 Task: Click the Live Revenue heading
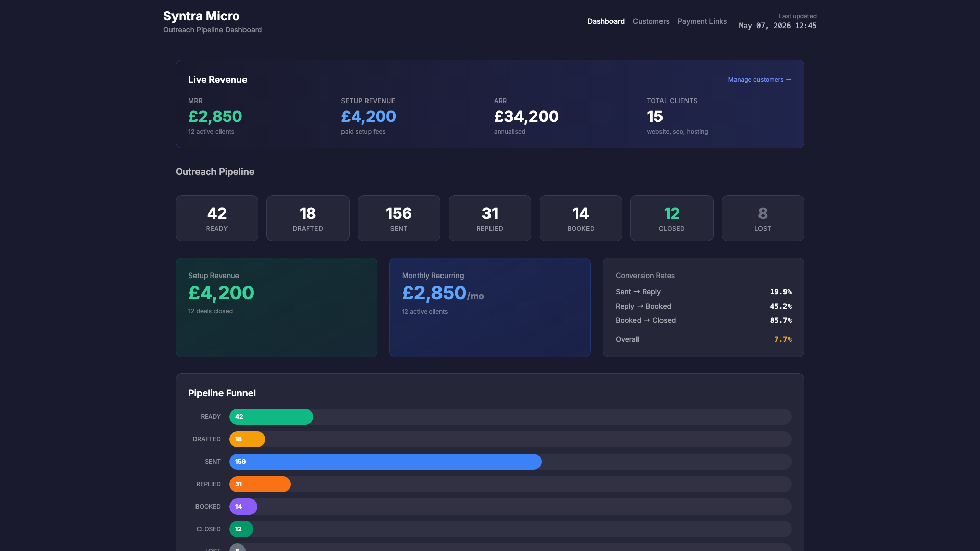tap(217, 80)
